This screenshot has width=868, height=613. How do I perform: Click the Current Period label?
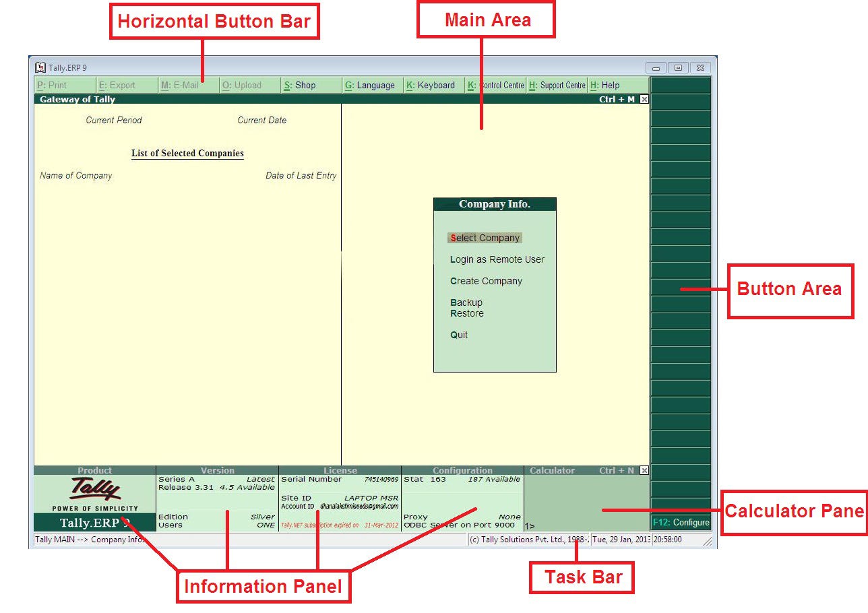(114, 121)
